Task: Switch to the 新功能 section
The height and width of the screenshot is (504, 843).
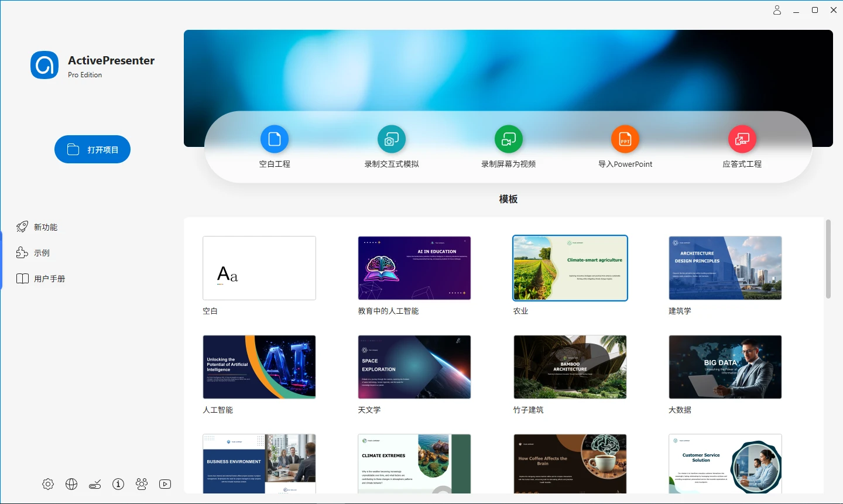Action: pyautogui.click(x=39, y=227)
